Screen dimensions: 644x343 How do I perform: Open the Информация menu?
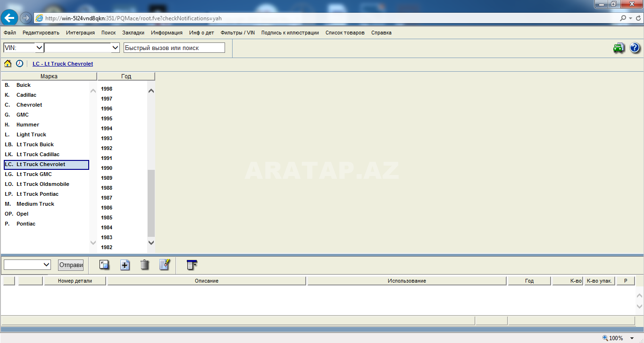[167, 33]
